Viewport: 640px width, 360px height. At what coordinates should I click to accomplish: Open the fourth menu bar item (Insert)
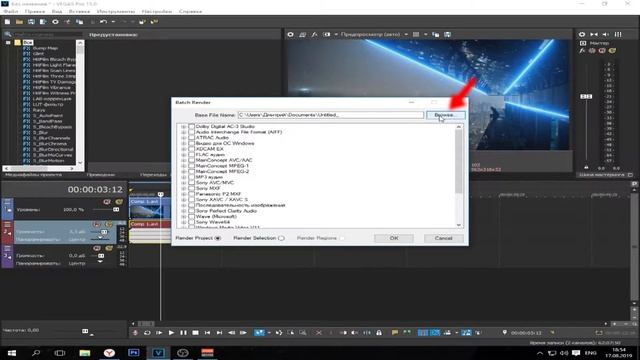[x=79, y=11]
